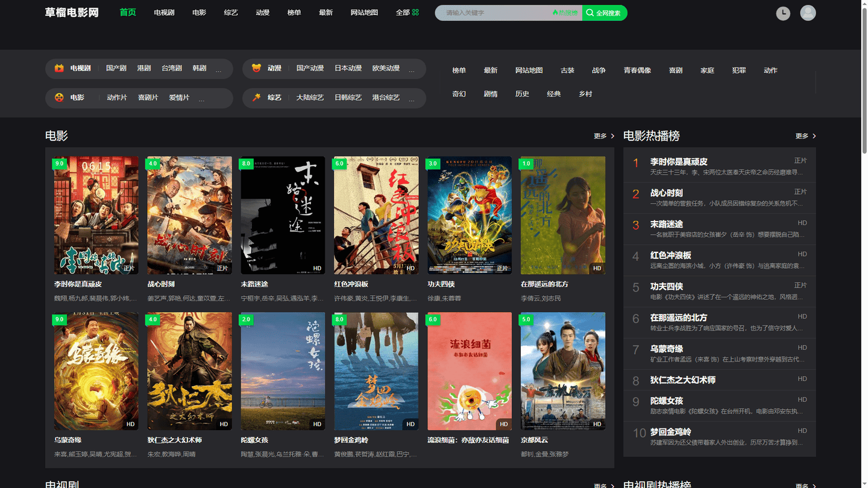This screenshot has width=868, height=488.
Task: Open the 乌蒙奇缘 poster thumbnail
Action: pos(96,371)
